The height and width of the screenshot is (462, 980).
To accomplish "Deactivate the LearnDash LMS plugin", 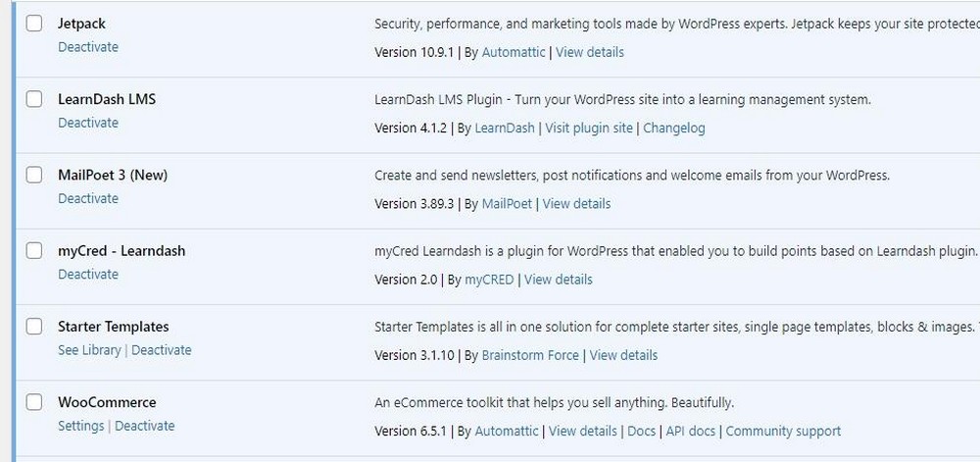I will click(x=88, y=123).
